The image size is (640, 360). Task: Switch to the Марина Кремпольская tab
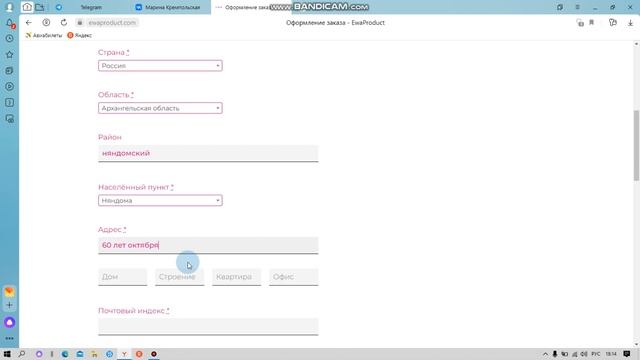(x=172, y=7)
